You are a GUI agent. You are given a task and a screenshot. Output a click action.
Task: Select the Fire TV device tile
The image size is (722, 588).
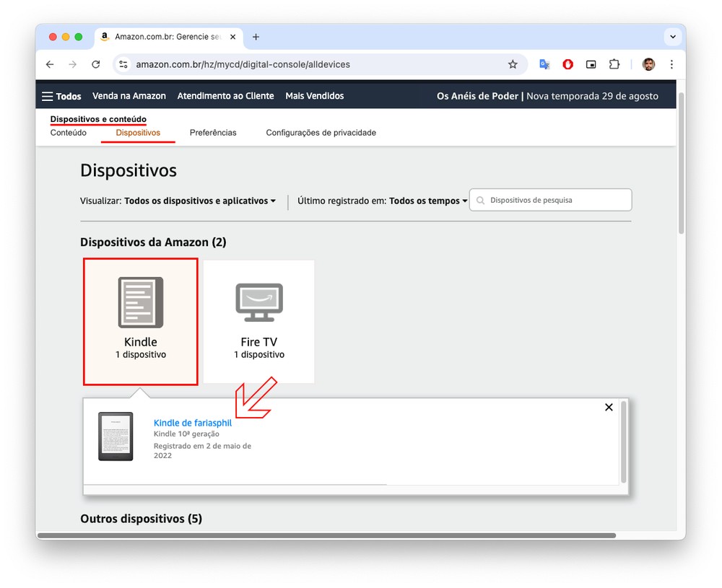coord(258,322)
